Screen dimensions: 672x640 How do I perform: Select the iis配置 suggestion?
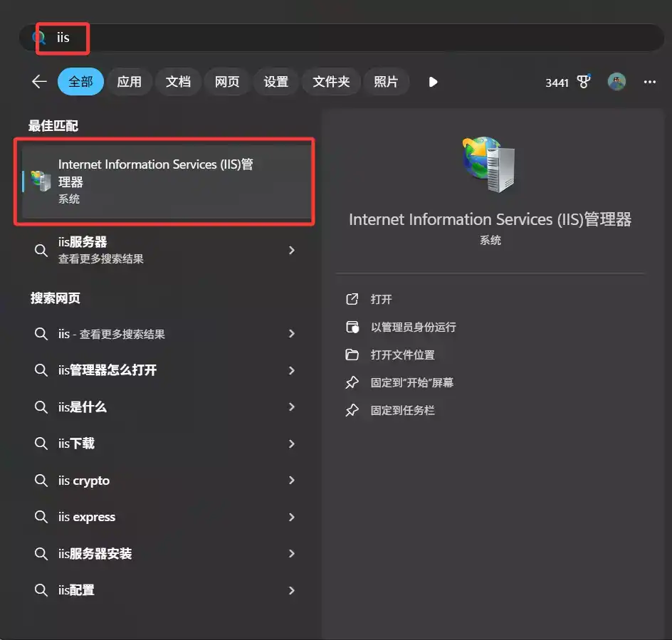point(167,590)
